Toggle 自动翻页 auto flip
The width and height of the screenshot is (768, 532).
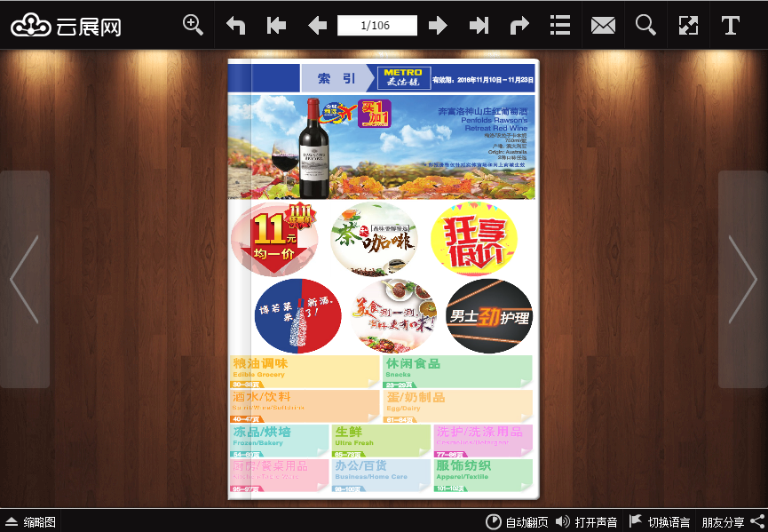517,521
